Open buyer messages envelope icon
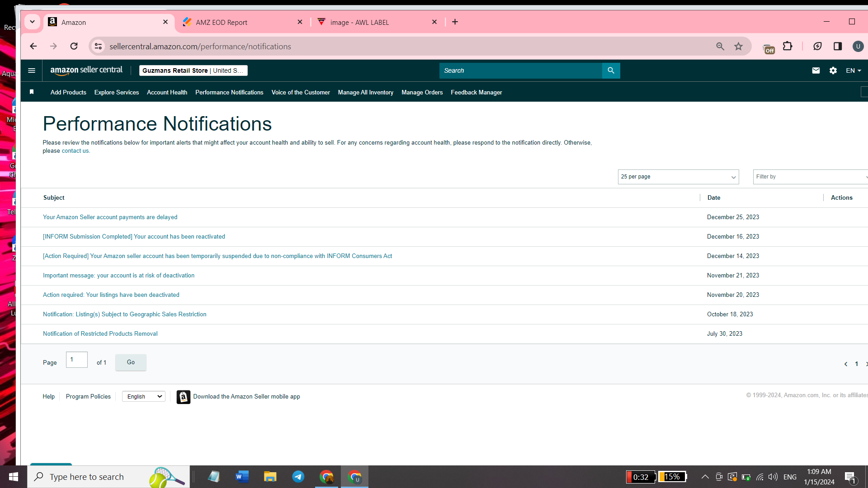The image size is (868, 488). pyautogui.click(x=816, y=70)
